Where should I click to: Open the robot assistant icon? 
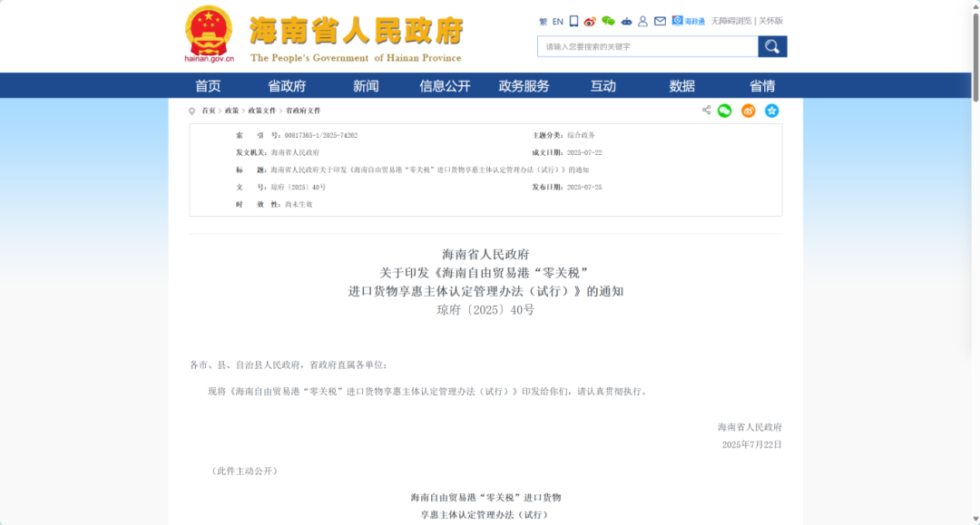[625, 21]
